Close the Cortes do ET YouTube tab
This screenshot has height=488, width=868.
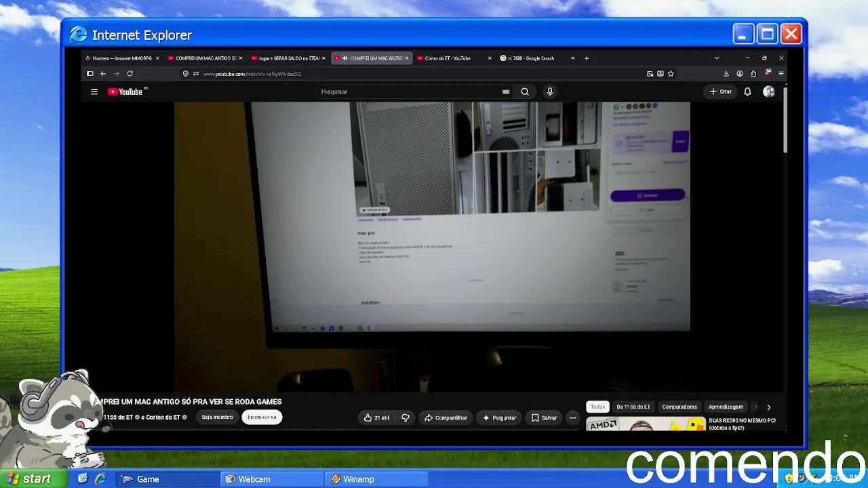tap(490, 58)
